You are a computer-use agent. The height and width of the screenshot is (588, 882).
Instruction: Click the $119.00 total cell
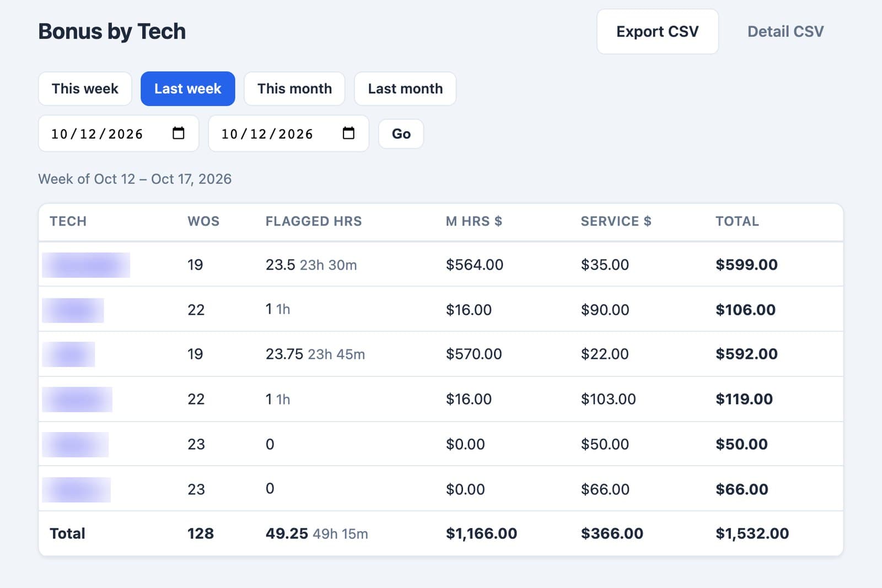pos(744,400)
